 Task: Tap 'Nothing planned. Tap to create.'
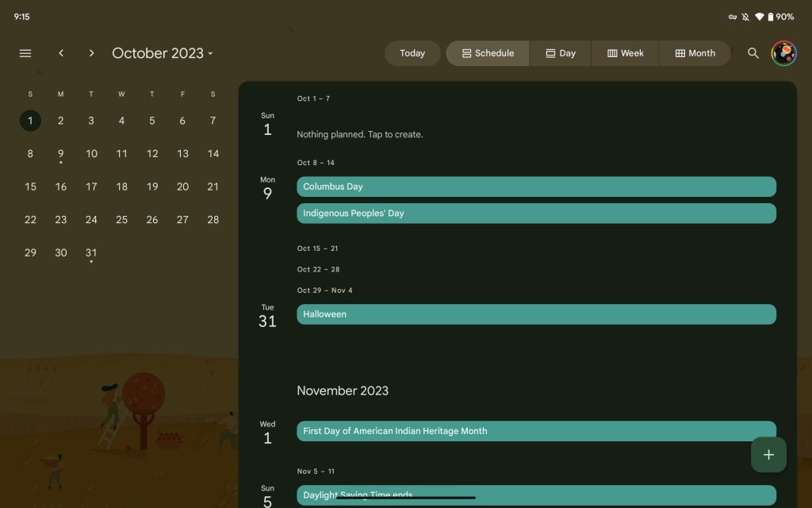[x=360, y=135]
